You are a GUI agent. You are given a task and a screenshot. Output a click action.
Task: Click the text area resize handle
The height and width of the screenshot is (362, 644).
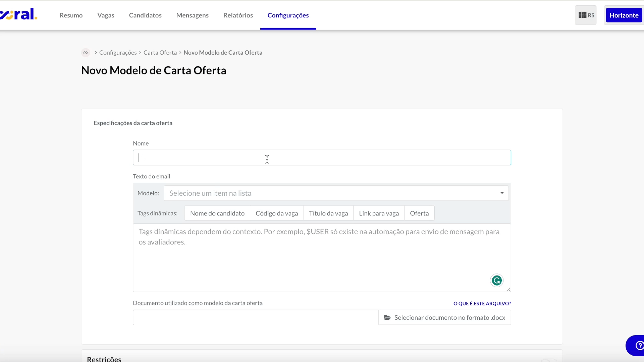coord(508,289)
